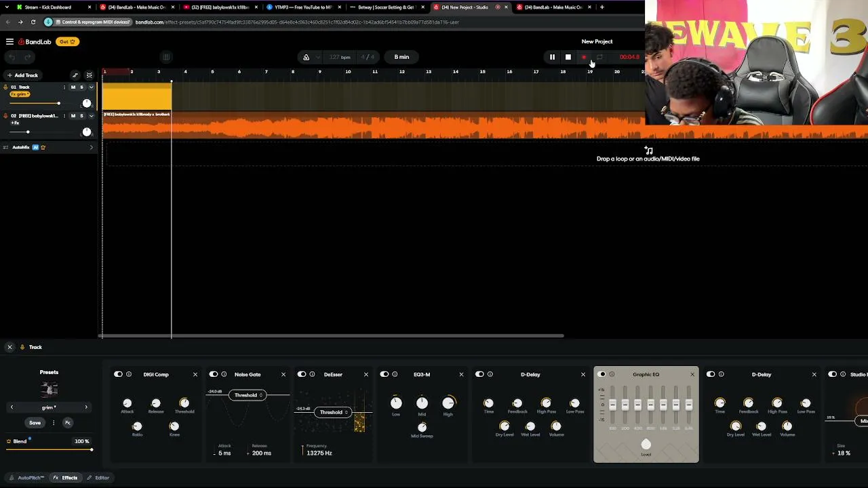Open track 01 three-dot options menu
Viewport: 868px width, 488px height.
(x=64, y=87)
